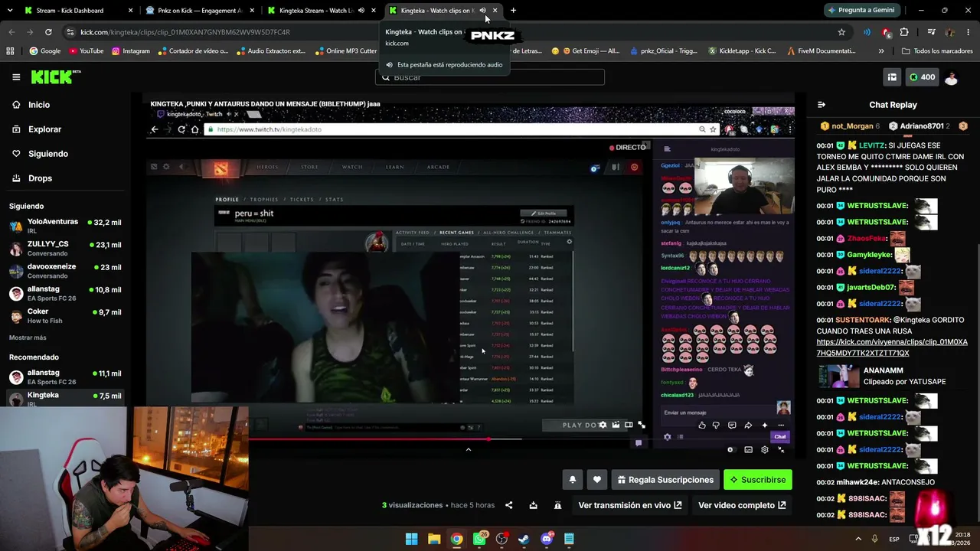Switch to Stream - Kick Dashboard tab
Screen dimensions: 980x551
click(77, 11)
